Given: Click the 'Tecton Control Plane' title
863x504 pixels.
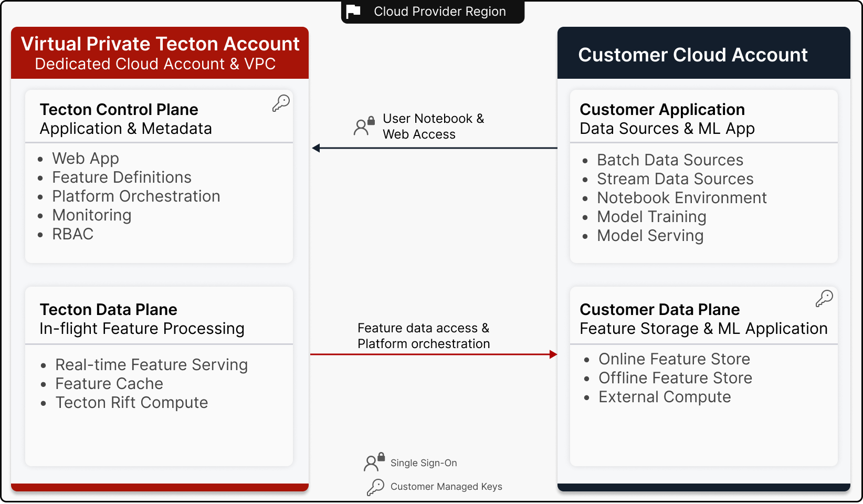Looking at the screenshot, I should 119,109.
